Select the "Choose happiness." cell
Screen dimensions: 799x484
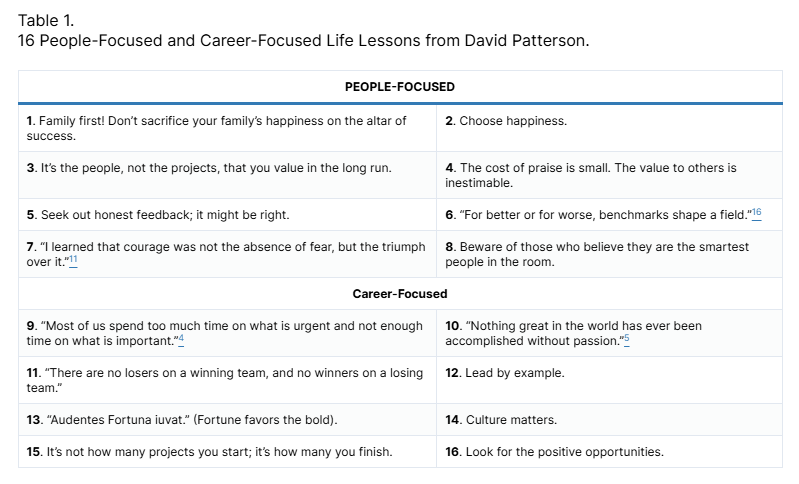(506, 121)
